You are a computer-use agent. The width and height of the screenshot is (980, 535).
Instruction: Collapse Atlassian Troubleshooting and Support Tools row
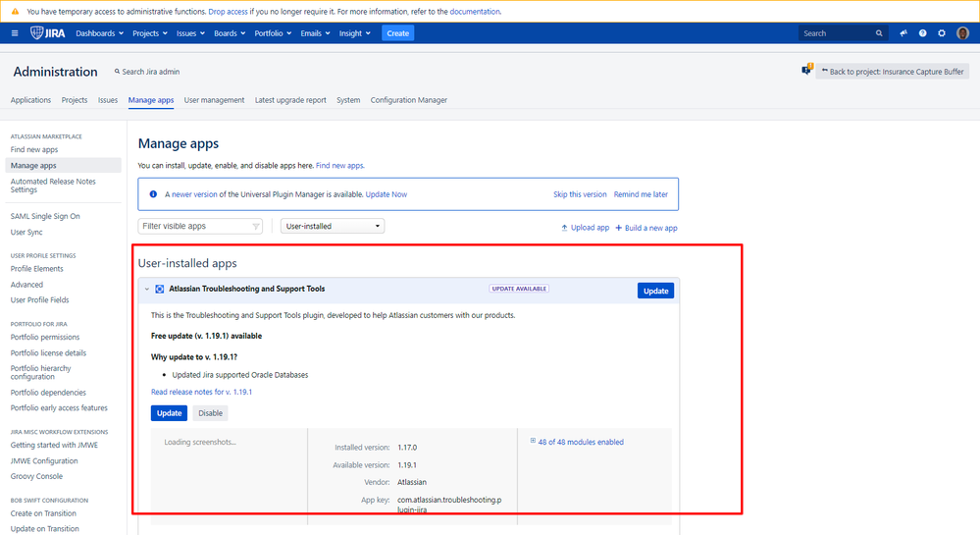pos(147,289)
